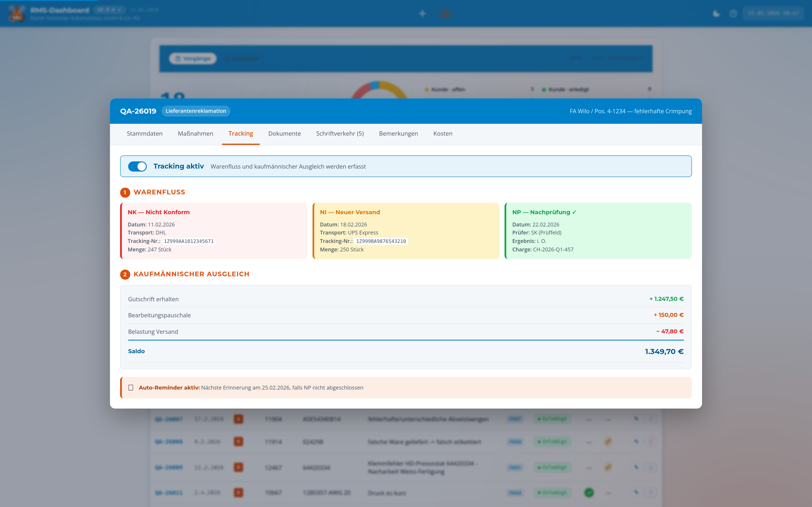Click the Saldo amount 1.349,70 €
This screenshot has width=812, height=507.
664,351
